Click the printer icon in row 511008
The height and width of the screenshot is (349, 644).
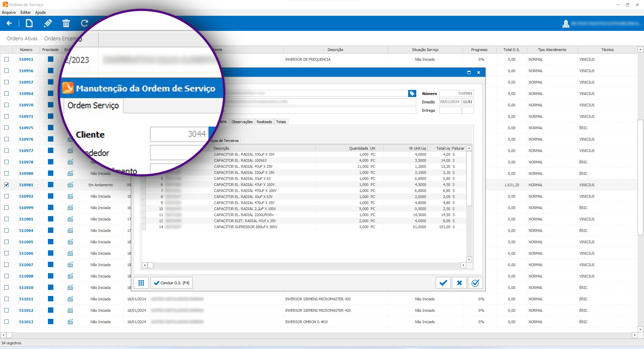pos(70,276)
